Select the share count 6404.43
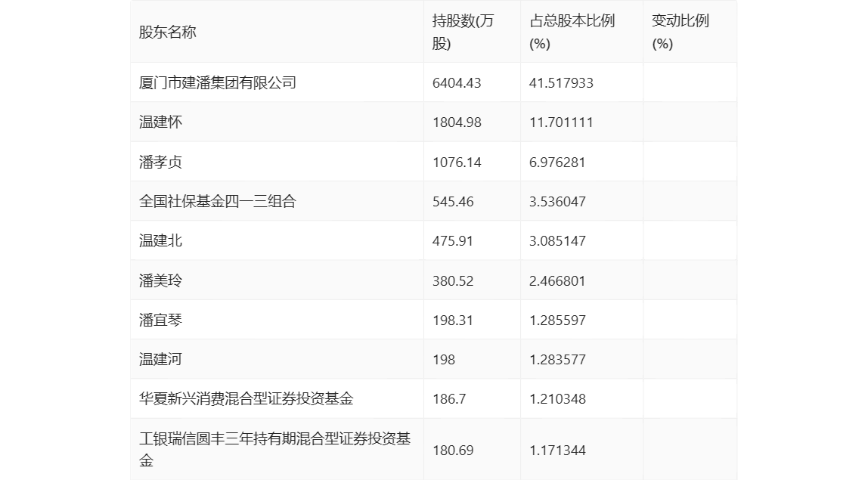This screenshot has height=480, width=868. pos(457,83)
